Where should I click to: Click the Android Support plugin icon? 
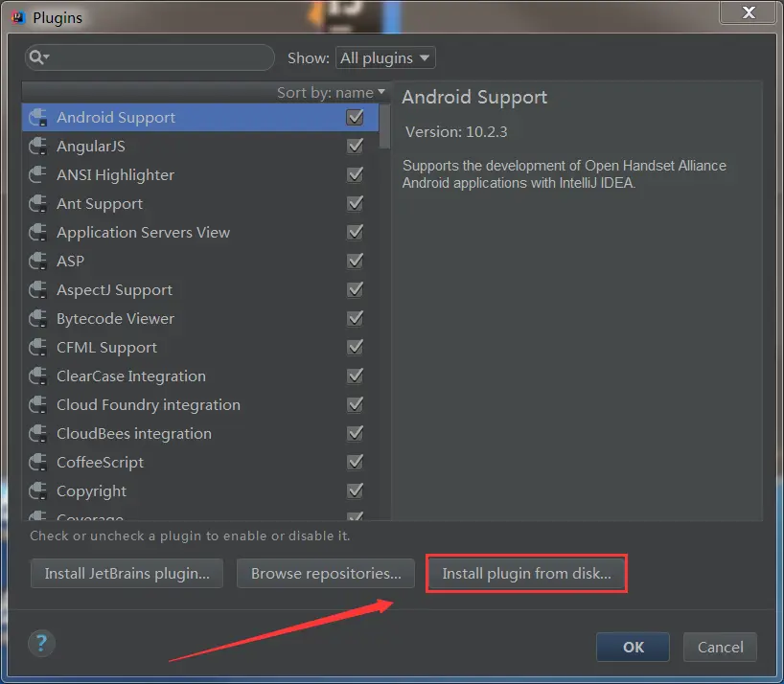[38, 118]
